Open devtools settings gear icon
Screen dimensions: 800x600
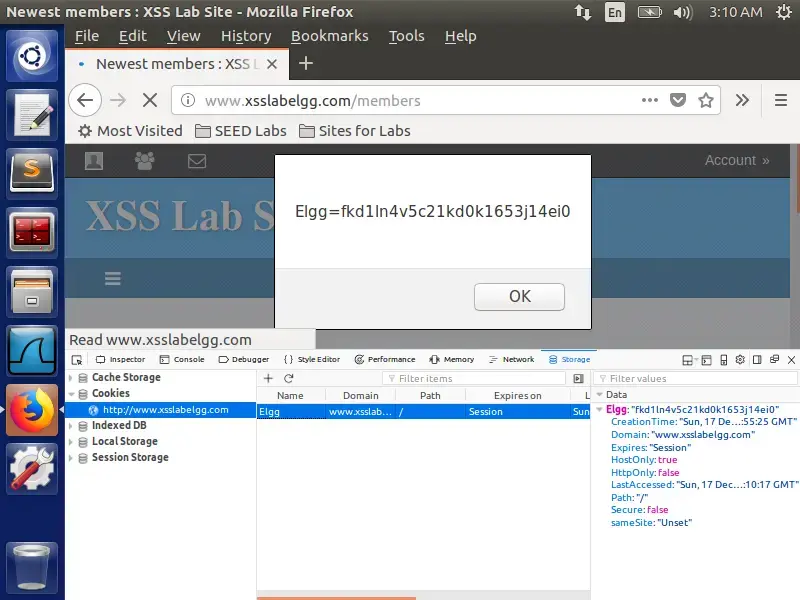pyautogui.click(x=740, y=360)
